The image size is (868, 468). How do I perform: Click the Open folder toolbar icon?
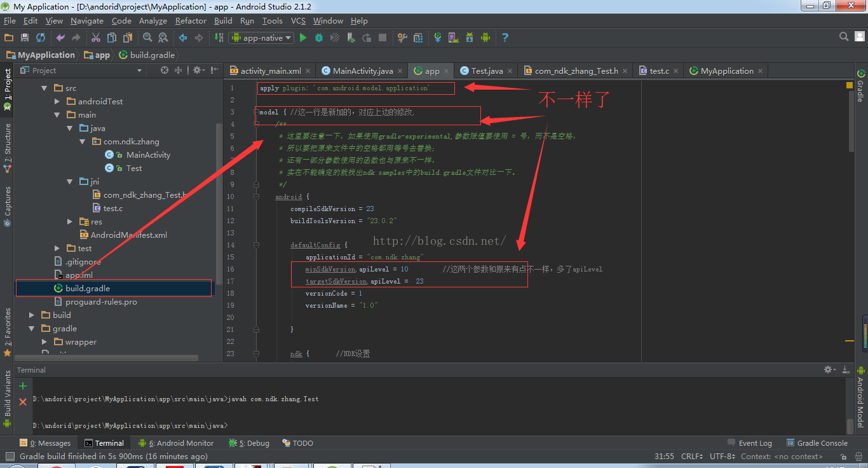click(x=9, y=38)
